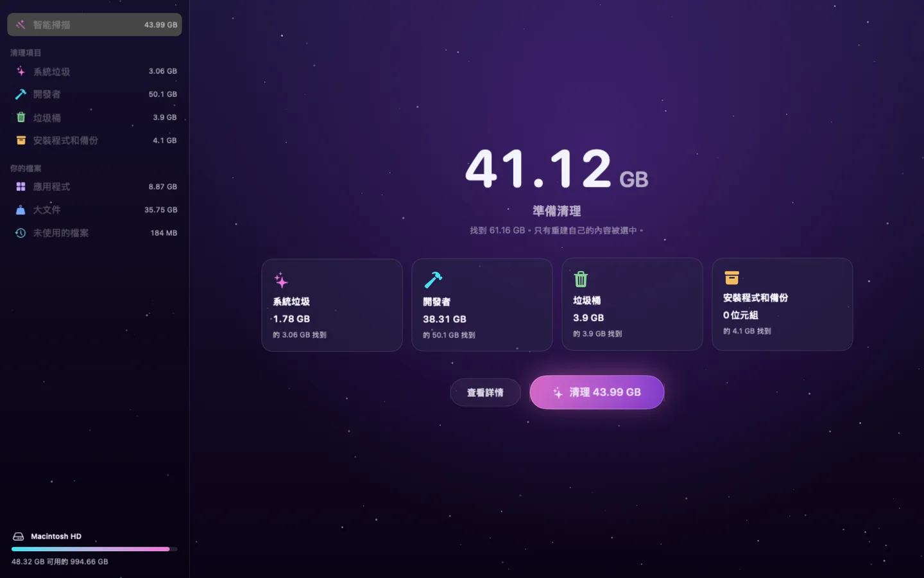
Task: Open the 安裝程式和備份 sidebar label
Action: pyautogui.click(x=65, y=141)
